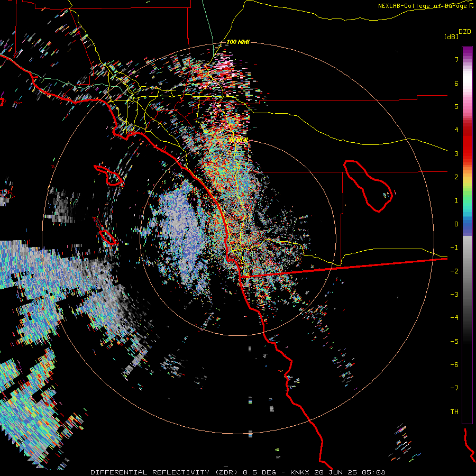Click the -5 dB scale label
Image resolution: width=476 pixels, height=476 pixels.
pyautogui.click(x=454, y=342)
